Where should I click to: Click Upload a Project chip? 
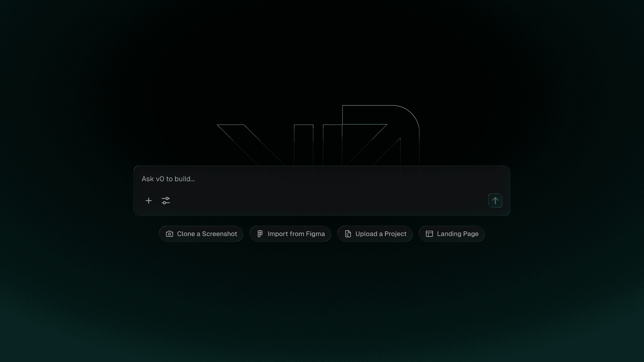(375, 234)
